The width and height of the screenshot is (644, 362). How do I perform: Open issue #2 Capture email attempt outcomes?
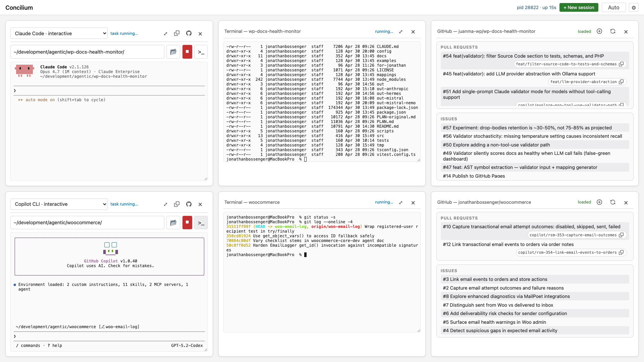(x=535, y=288)
